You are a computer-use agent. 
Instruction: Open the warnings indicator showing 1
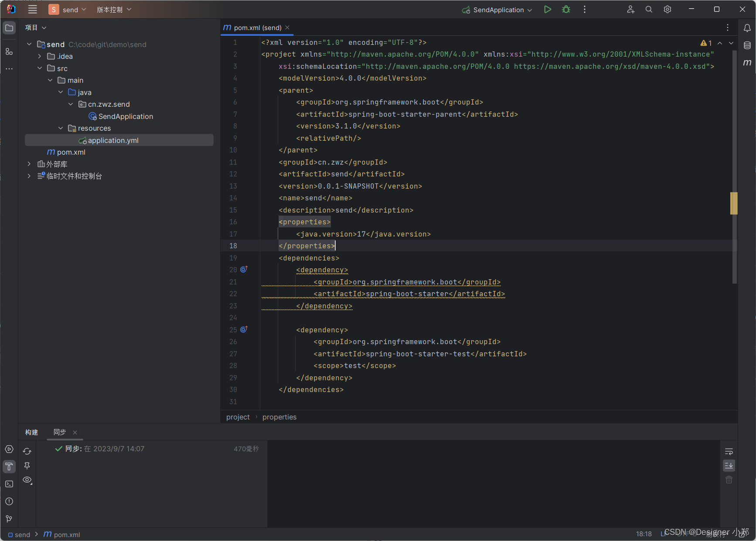coord(706,43)
